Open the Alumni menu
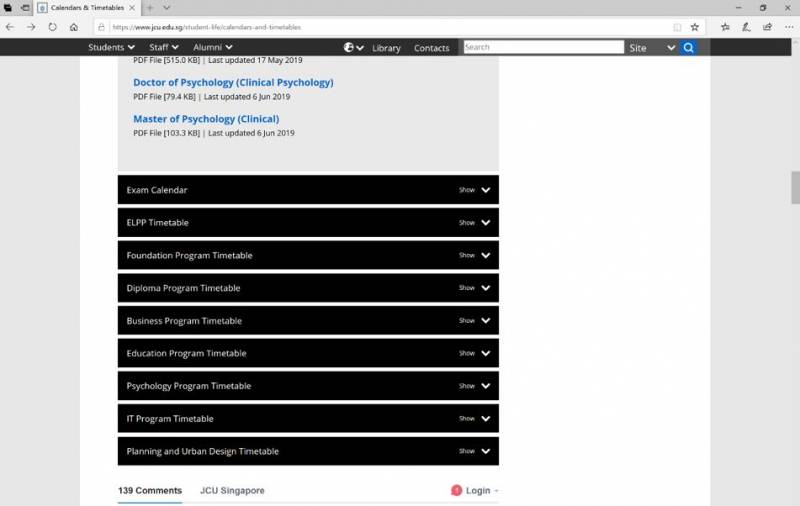Image resolution: width=800 pixels, height=506 pixels. pyautogui.click(x=212, y=47)
